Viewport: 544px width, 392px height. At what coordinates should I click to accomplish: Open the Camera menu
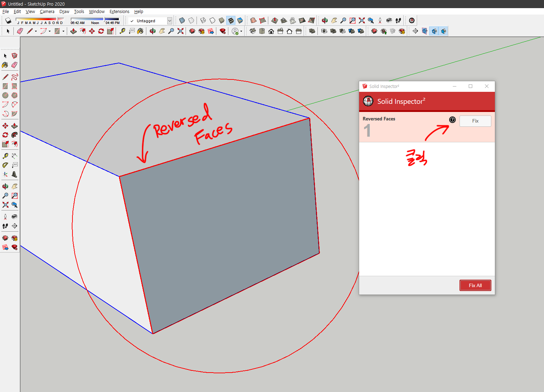(x=47, y=11)
